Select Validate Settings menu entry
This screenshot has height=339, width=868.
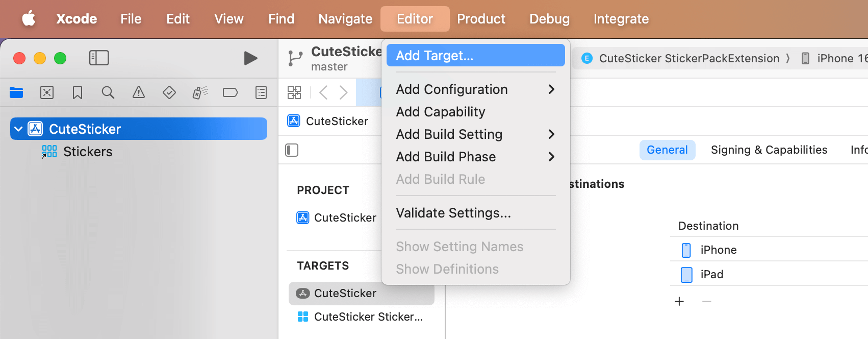(x=453, y=213)
